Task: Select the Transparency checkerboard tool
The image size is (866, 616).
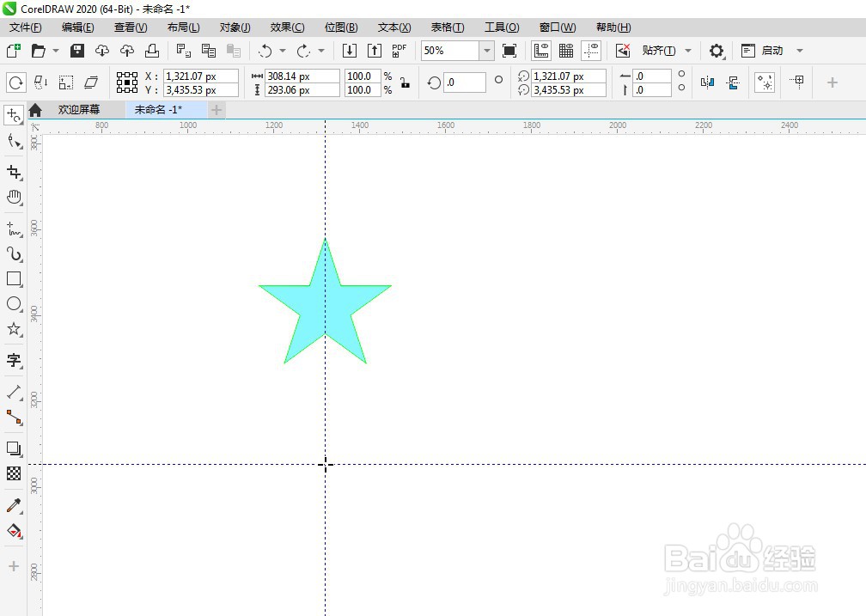Action: pyautogui.click(x=15, y=473)
